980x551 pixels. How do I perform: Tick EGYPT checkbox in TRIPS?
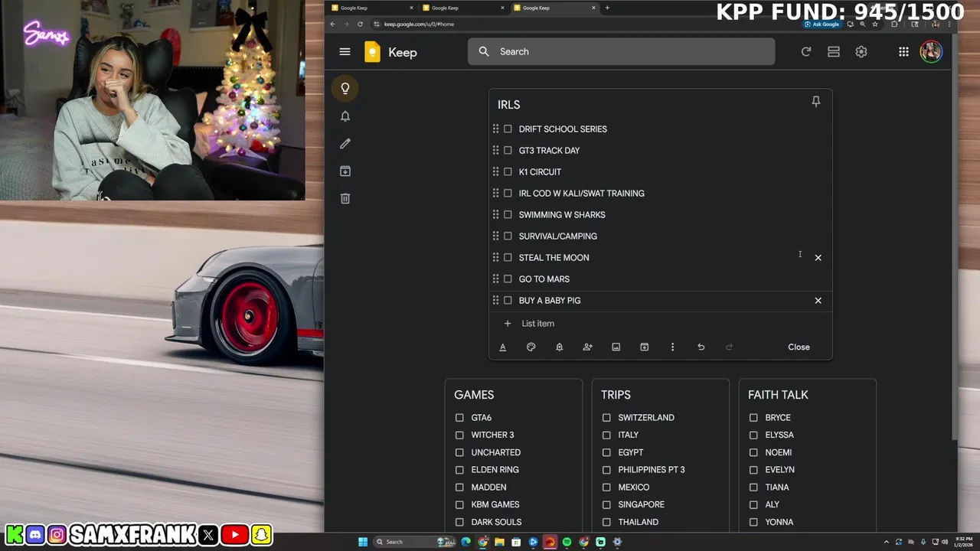coord(606,452)
